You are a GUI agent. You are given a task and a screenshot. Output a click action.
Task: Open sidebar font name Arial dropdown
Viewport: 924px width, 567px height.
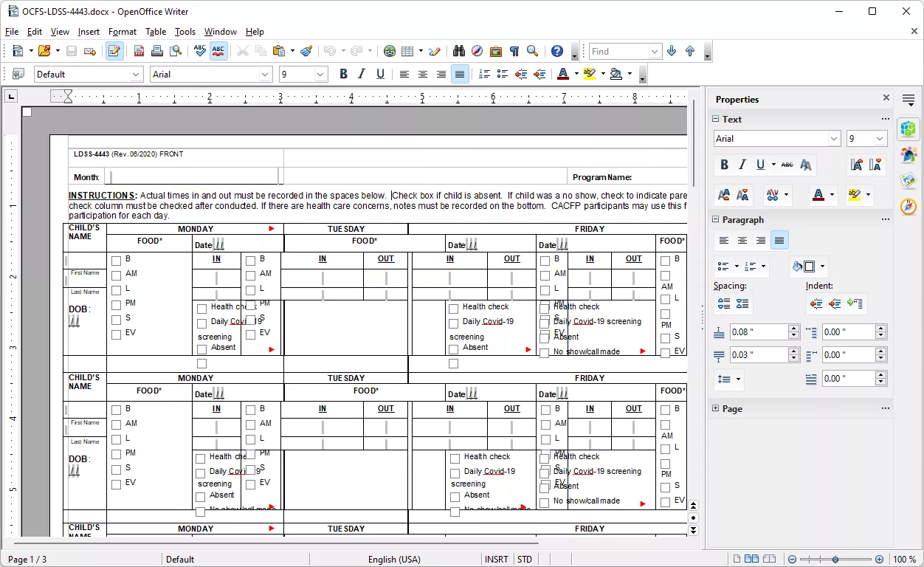click(x=835, y=138)
